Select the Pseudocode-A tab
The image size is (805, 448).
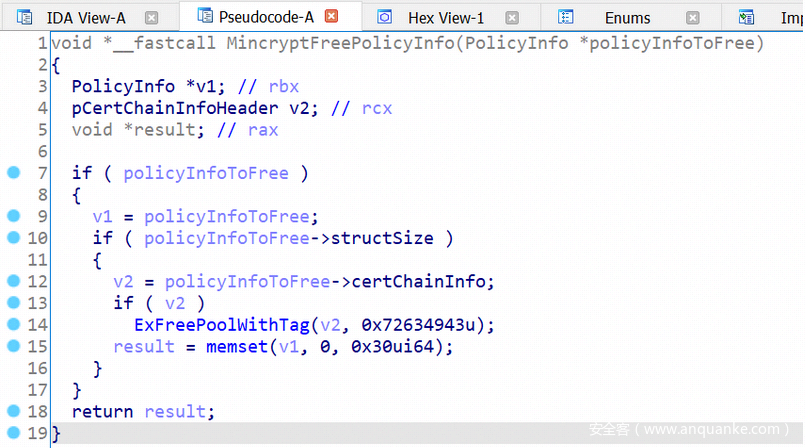[266, 17]
